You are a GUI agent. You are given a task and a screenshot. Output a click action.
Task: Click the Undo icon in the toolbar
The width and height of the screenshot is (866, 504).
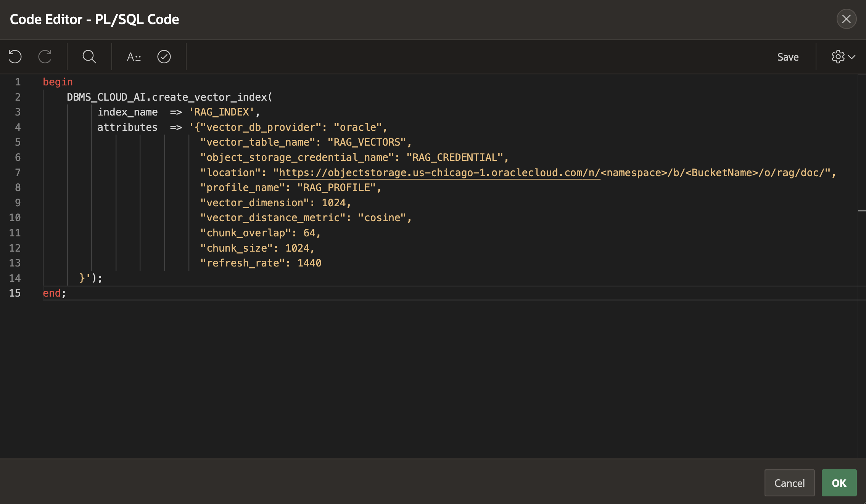click(x=15, y=57)
